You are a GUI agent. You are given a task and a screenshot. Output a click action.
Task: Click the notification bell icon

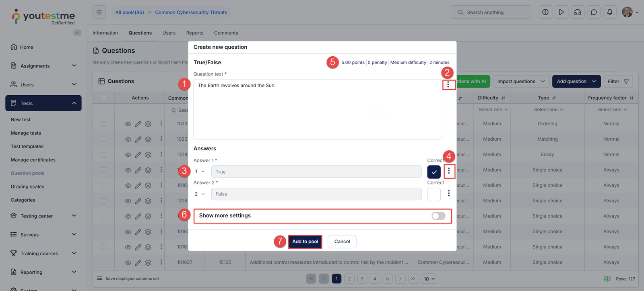(609, 12)
